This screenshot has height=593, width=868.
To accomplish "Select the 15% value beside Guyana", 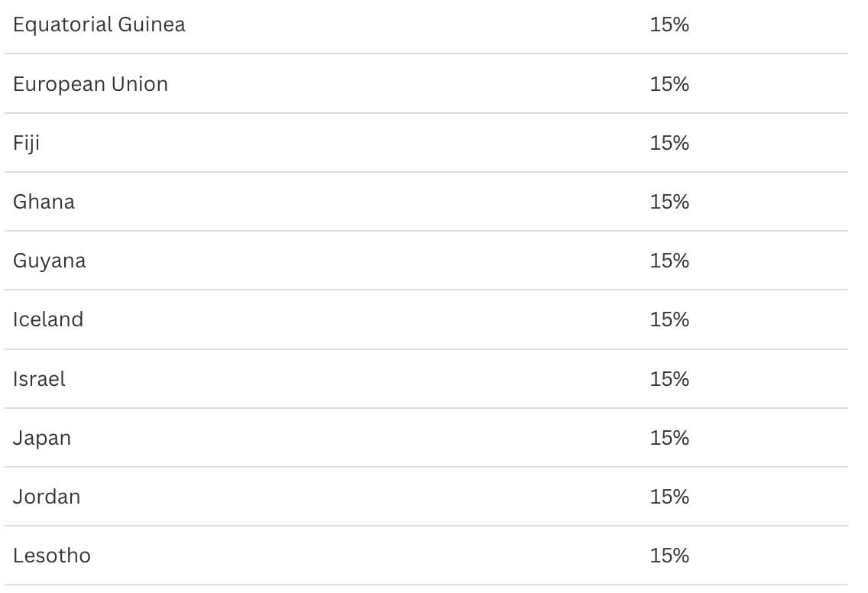I will click(669, 261).
